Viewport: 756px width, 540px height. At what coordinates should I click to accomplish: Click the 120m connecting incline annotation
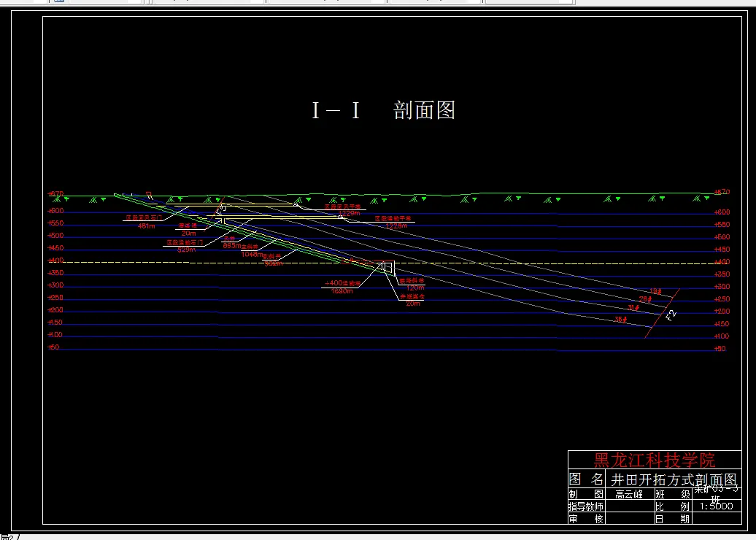coord(414,288)
